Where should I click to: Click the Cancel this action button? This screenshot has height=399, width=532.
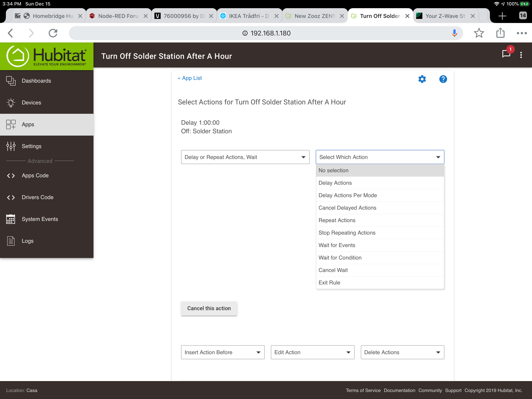209,308
